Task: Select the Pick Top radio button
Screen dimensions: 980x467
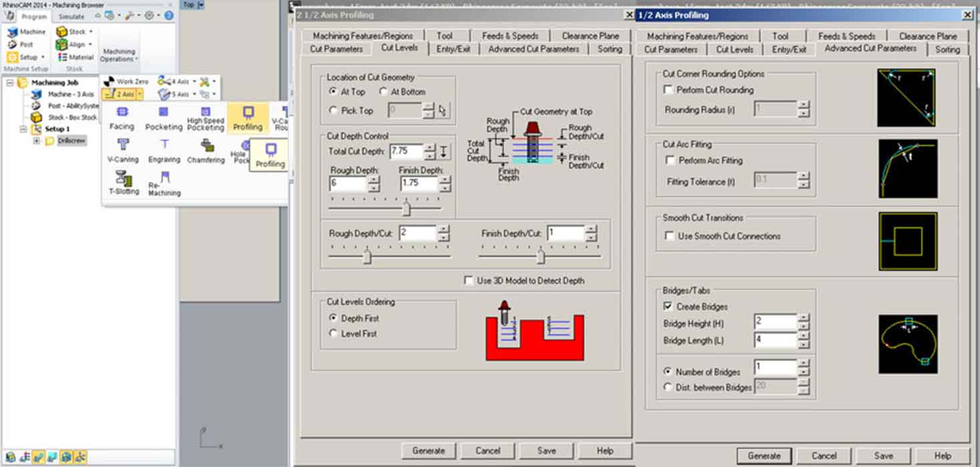Action: pos(334,110)
